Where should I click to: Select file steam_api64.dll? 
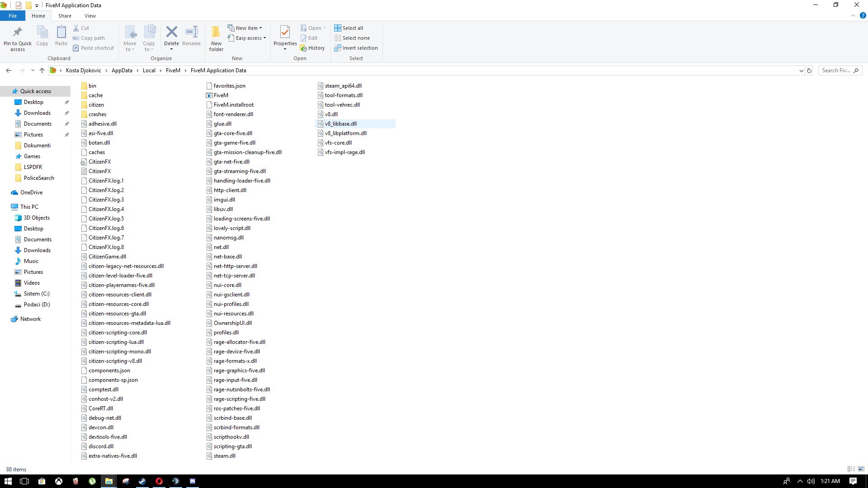point(343,86)
